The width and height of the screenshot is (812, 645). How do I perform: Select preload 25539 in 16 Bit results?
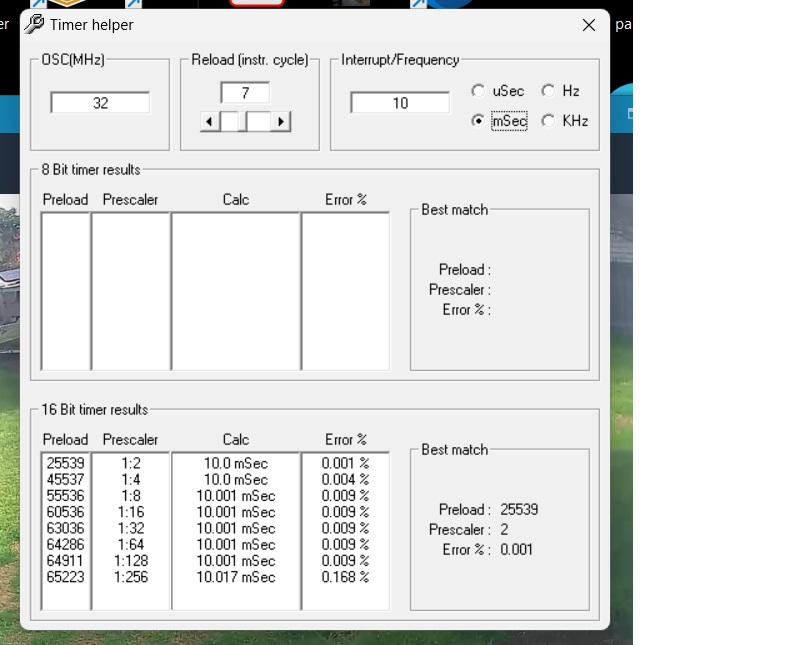[x=66, y=464]
